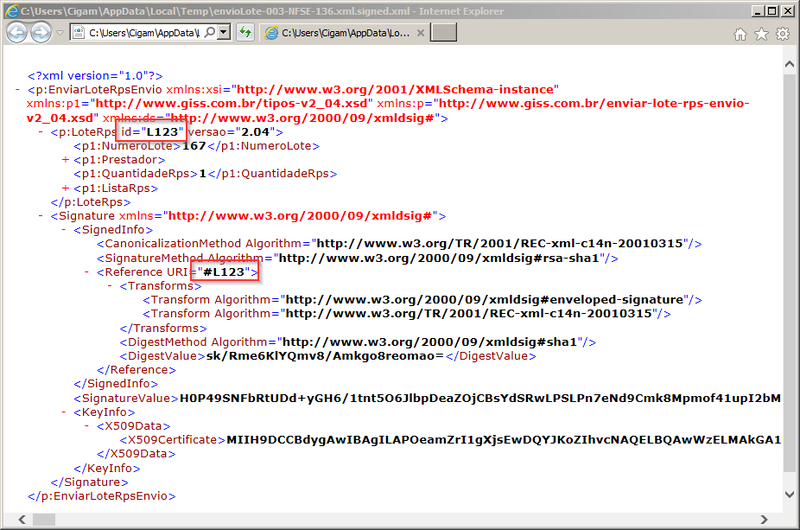Collapse the Signature node
Viewport: 800px width, 530px height.
pyautogui.click(x=41, y=216)
